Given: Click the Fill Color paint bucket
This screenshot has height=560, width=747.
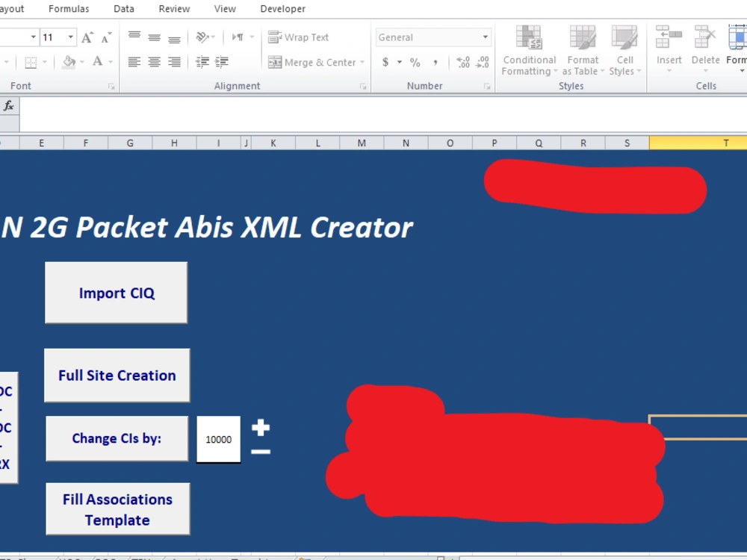Looking at the screenshot, I should tap(69, 62).
